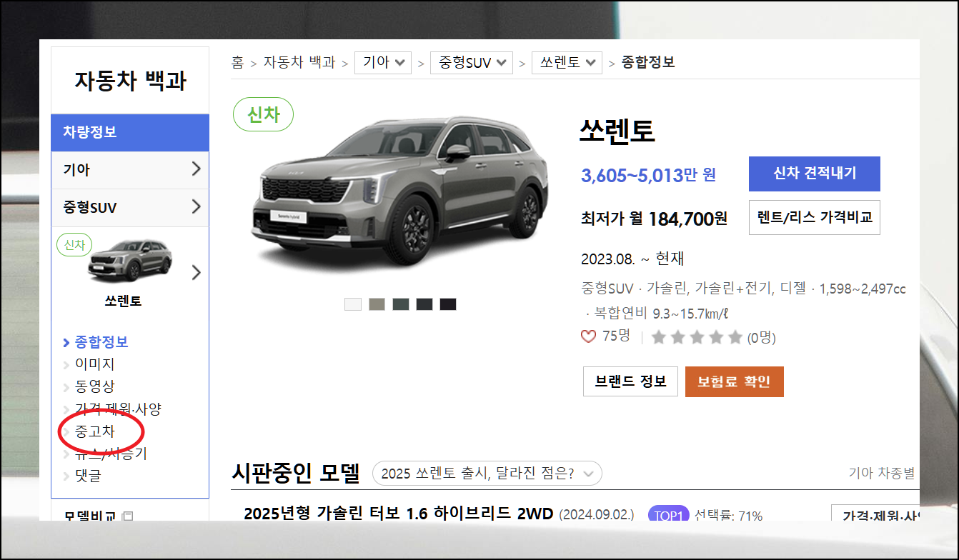Open 종합정보 in the side menu
This screenshot has height=560, width=959.
[x=101, y=342]
